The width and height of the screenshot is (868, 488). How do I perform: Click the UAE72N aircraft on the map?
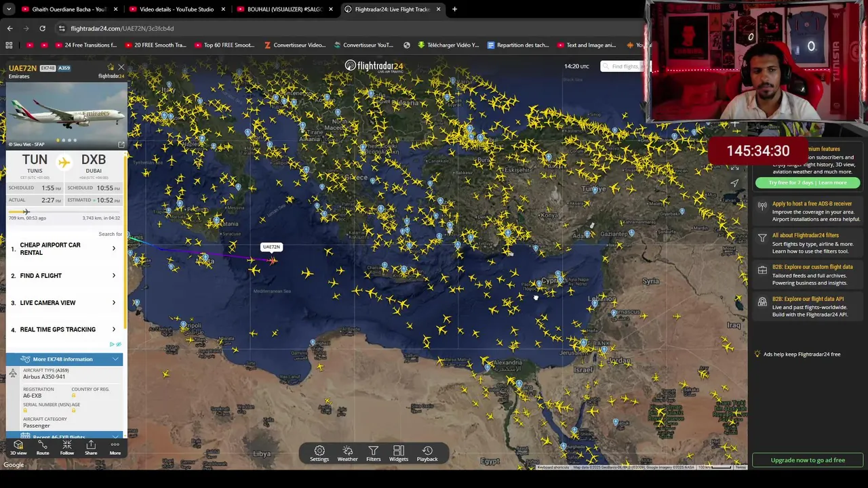point(273,260)
